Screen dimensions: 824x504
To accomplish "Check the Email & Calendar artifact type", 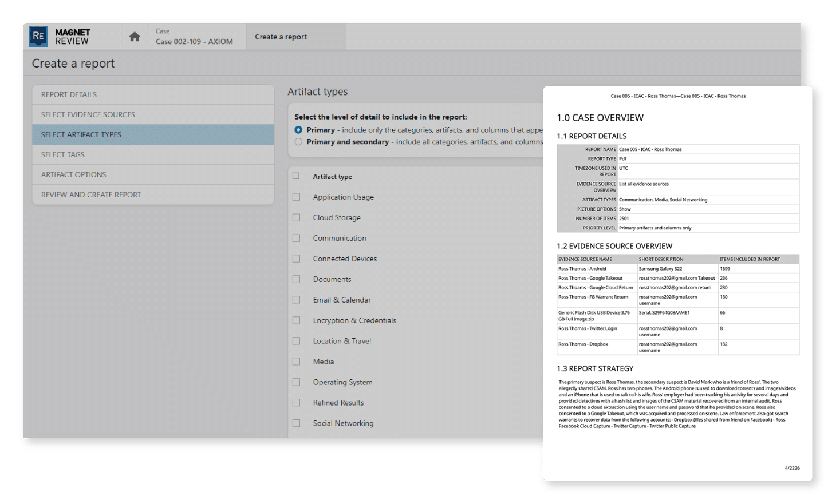I will [296, 300].
